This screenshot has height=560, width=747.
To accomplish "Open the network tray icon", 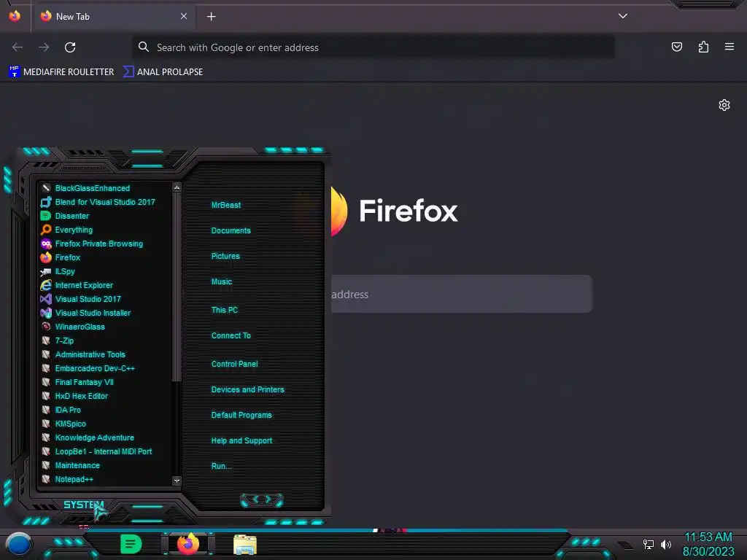I will (649, 544).
